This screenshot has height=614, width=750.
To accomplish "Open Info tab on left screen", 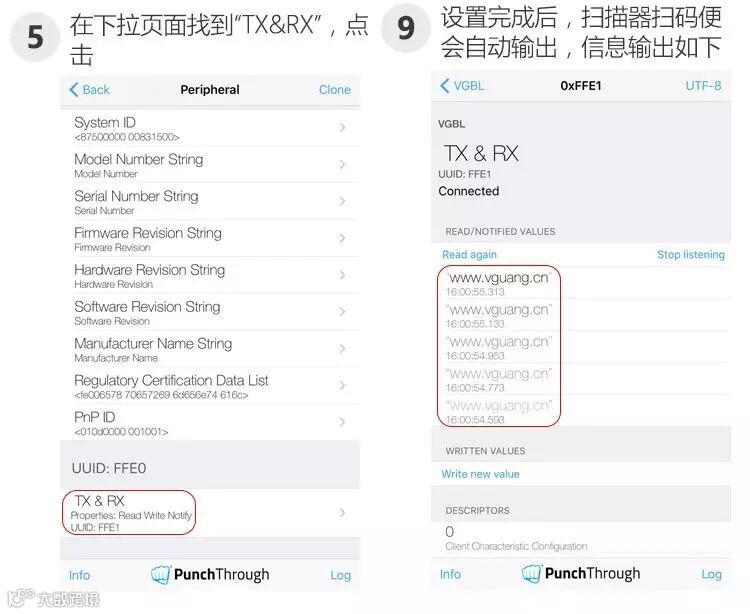I will click(x=79, y=575).
